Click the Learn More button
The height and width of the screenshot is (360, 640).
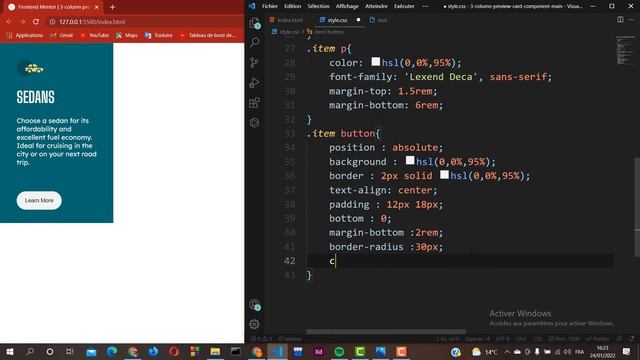(x=39, y=200)
